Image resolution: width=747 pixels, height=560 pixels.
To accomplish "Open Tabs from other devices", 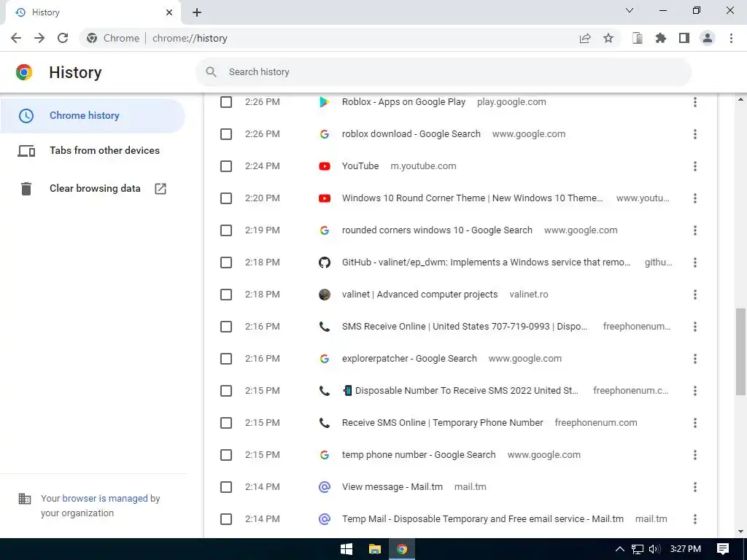I will coord(93,150).
